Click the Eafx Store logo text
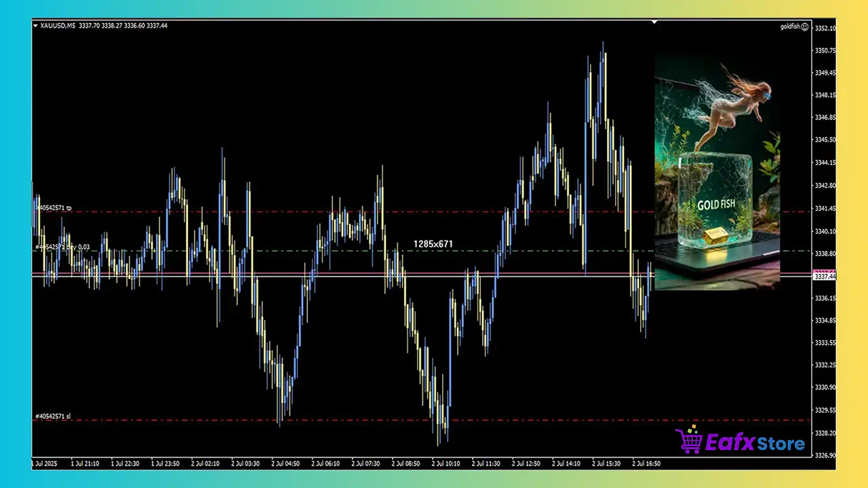The height and width of the screenshot is (488, 868). pyautogui.click(x=754, y=444)
